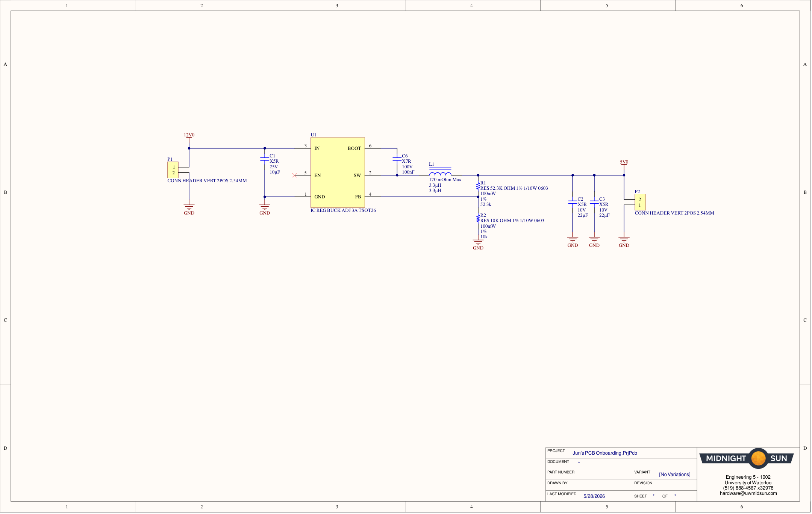Click the R2 resistor zigzag symbol
Viewport: 812px width, 514px height.
point(478,218)
